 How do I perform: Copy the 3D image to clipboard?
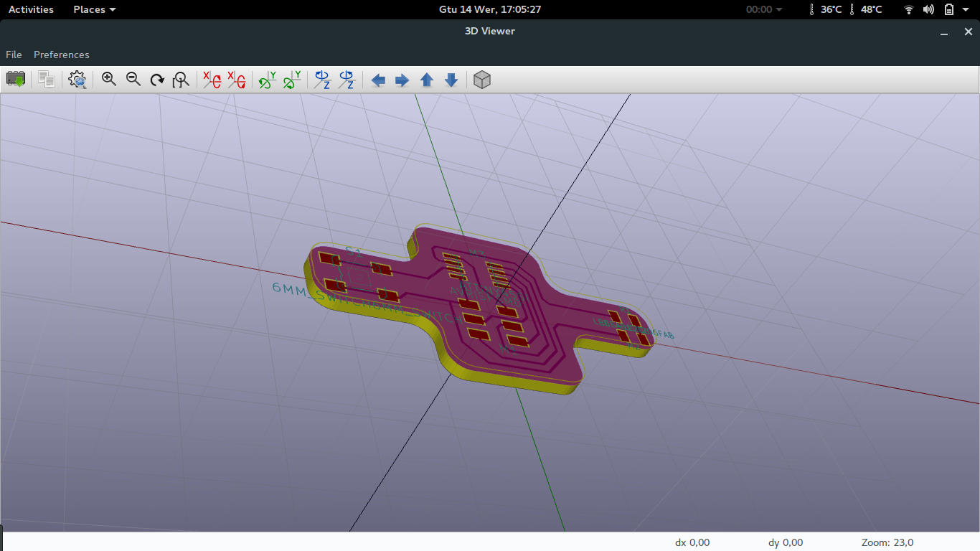point(46,80)
